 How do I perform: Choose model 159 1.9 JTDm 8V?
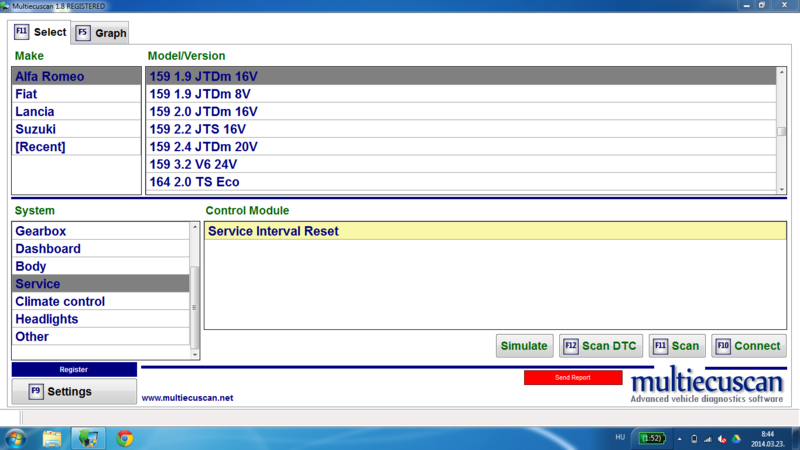461,94
